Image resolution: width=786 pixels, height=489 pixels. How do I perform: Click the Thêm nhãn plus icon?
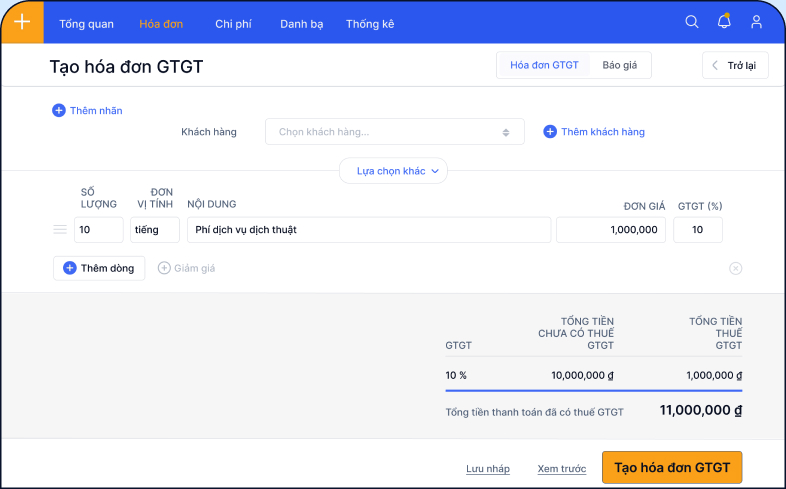point(58,111)
